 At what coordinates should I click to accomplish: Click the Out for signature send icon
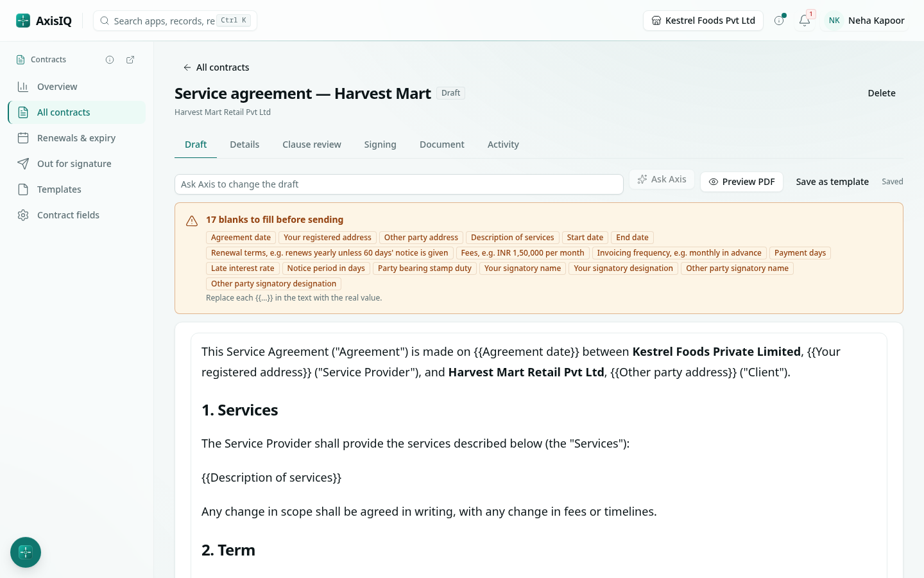23,164
